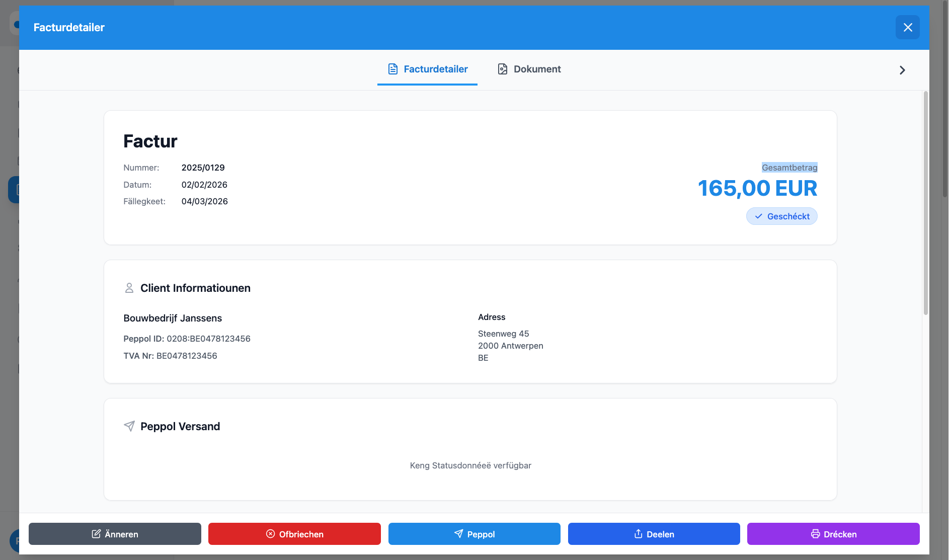Click the Deelen button to share
The image size is (949, 560).
point(654,534)
